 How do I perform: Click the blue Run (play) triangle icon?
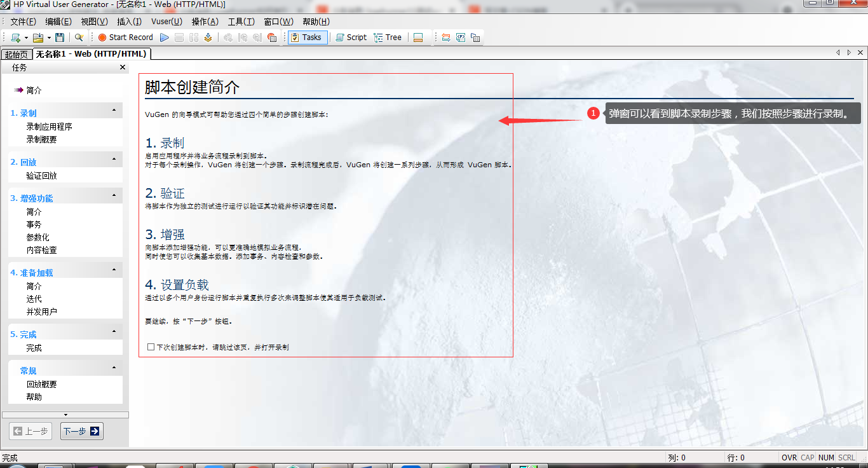click(x=165, y=38)
